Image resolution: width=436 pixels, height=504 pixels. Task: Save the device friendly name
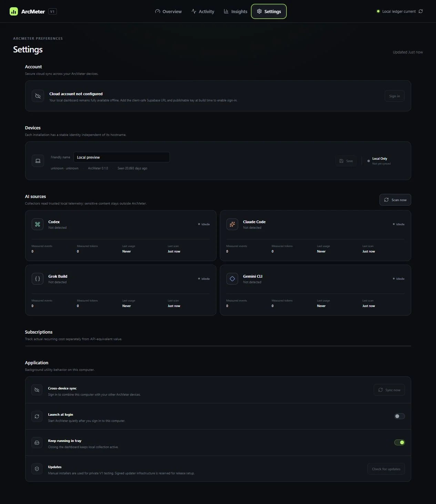(x=346, y=161)
